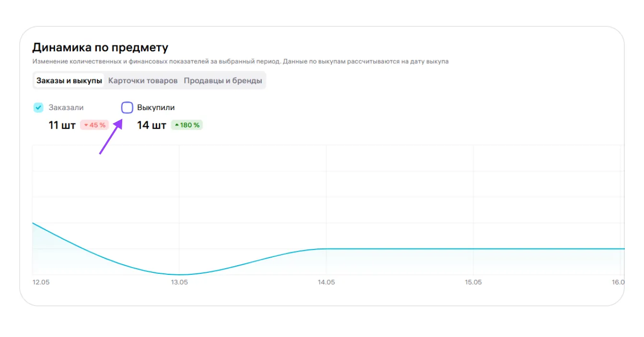Click the 15.05 date axis label
The width and height of the screenshot is (644, 337).
[x=473, y=282]
